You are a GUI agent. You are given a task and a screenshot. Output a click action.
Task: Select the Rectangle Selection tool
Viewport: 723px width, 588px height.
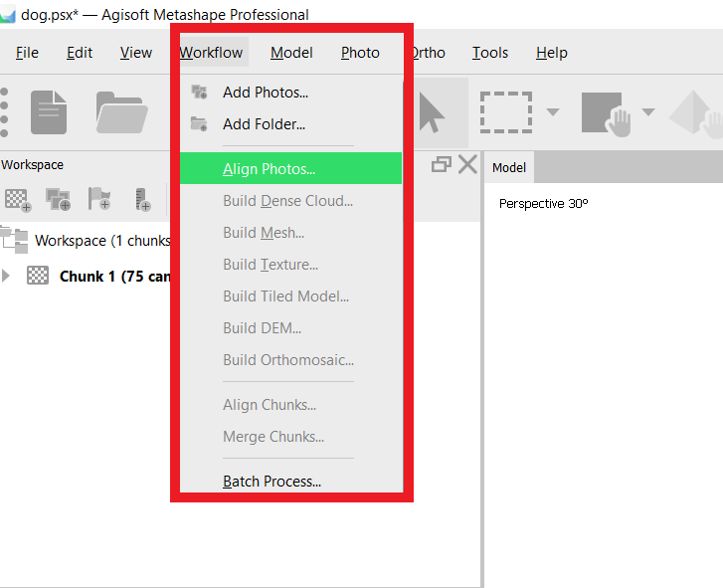point(505,111)
